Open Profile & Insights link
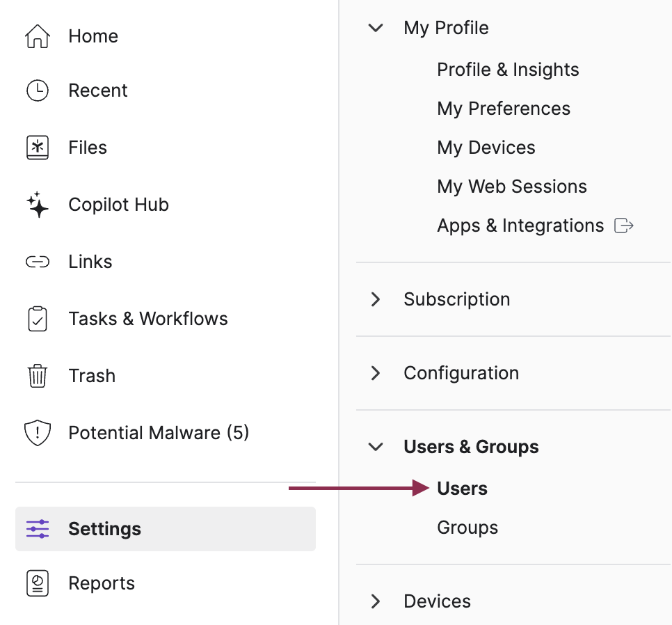672x625 pixels. 508,70
